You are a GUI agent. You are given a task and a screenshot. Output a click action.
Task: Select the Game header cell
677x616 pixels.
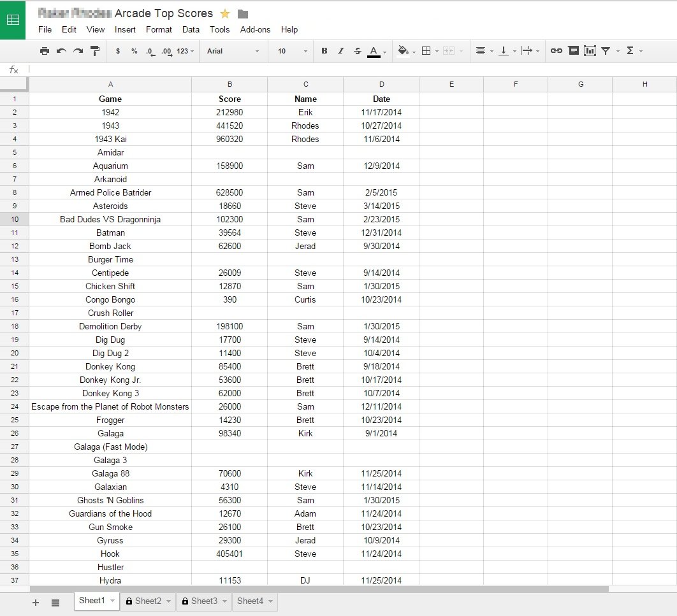tap(110, 99)
